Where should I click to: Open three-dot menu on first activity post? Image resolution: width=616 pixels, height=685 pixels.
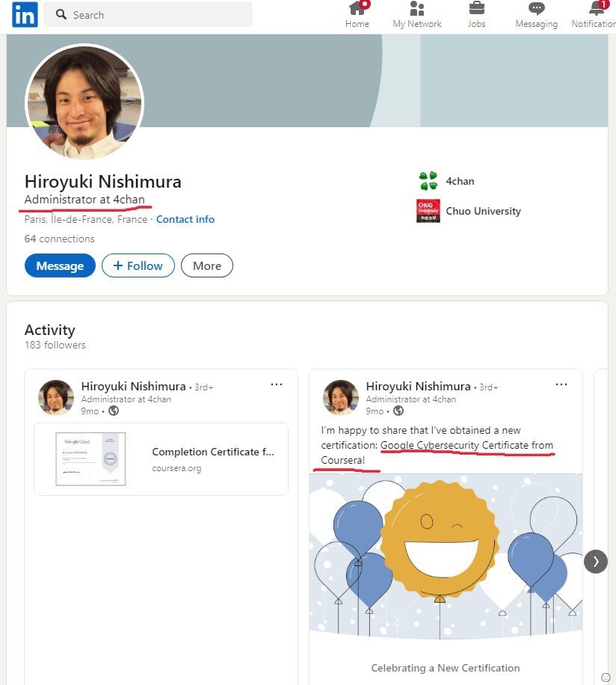click(x=277, y=384)
